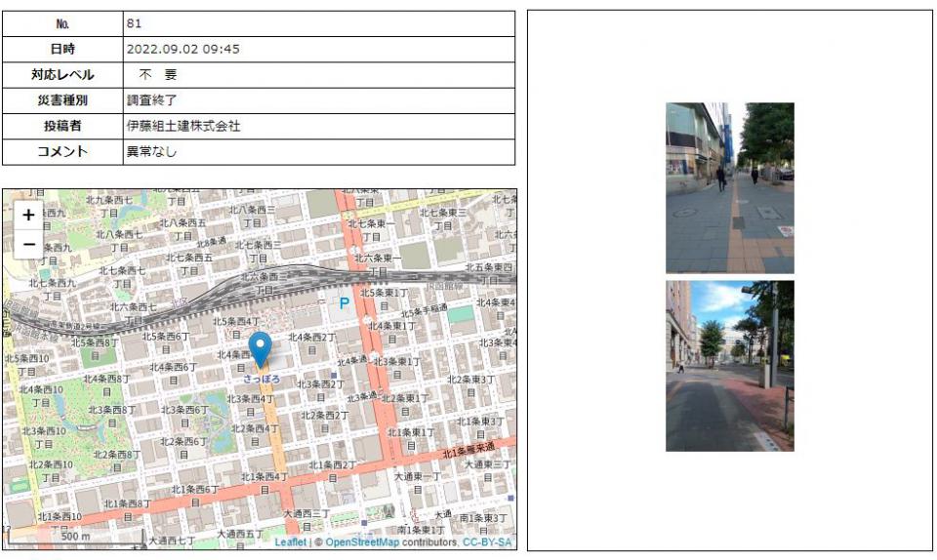Click the 500 m map scale bar
Image resolution: width=937 pixels, height=560 pixels.
coord(74,537)
